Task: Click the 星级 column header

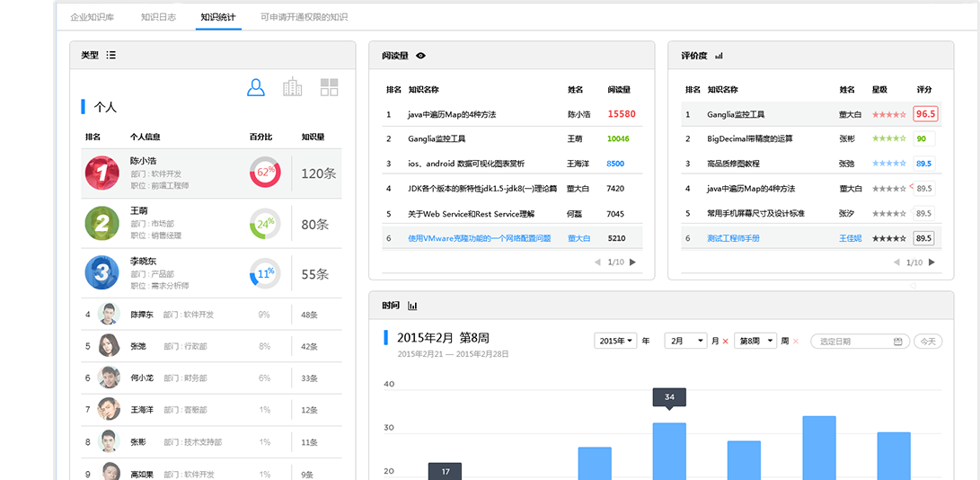Action: (879, 90)
